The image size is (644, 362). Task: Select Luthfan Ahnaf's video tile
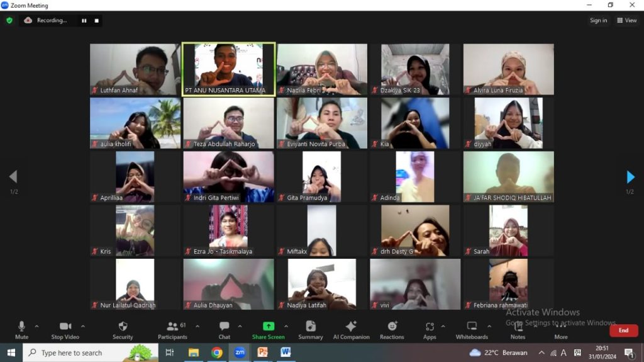135,69
